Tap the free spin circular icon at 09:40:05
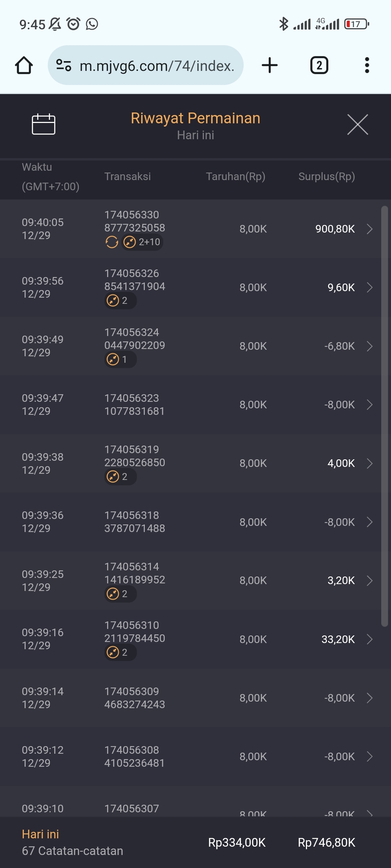This screenshot has height=868, width=391. [112, 242]
